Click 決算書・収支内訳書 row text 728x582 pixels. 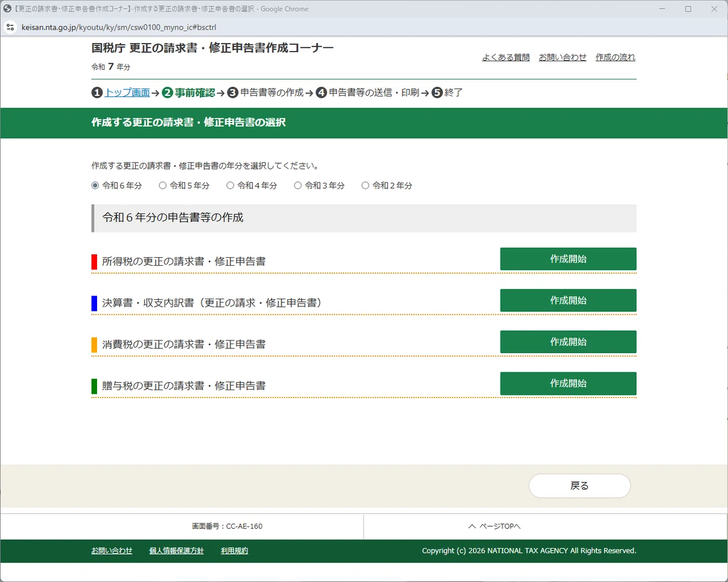click(x=212, y=303)
